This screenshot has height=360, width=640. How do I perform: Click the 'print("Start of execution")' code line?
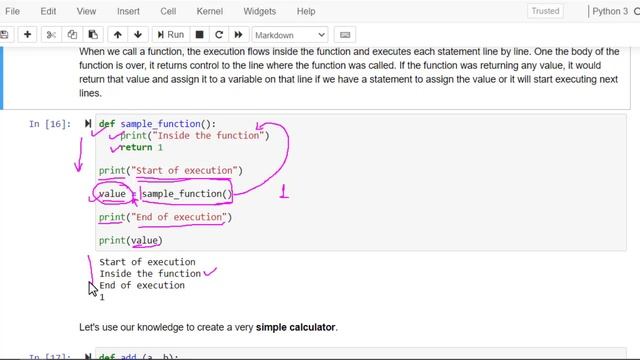coord(171,171)
